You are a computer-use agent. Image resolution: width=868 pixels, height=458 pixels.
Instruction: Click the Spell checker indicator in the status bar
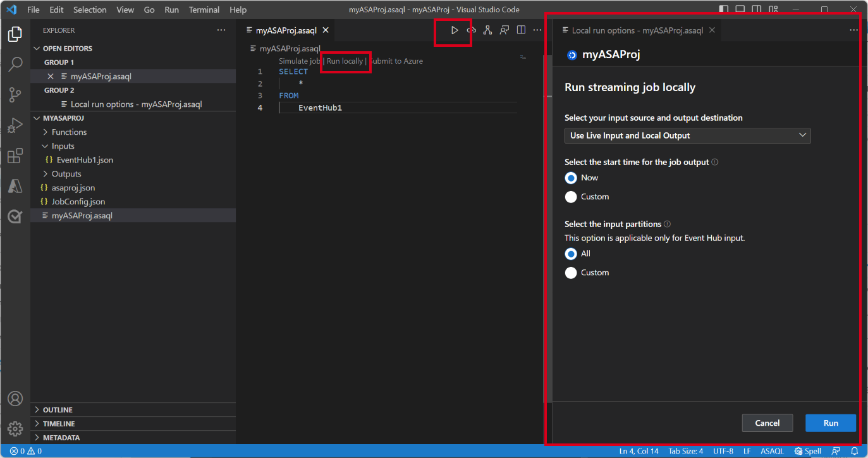click(809, 451)
